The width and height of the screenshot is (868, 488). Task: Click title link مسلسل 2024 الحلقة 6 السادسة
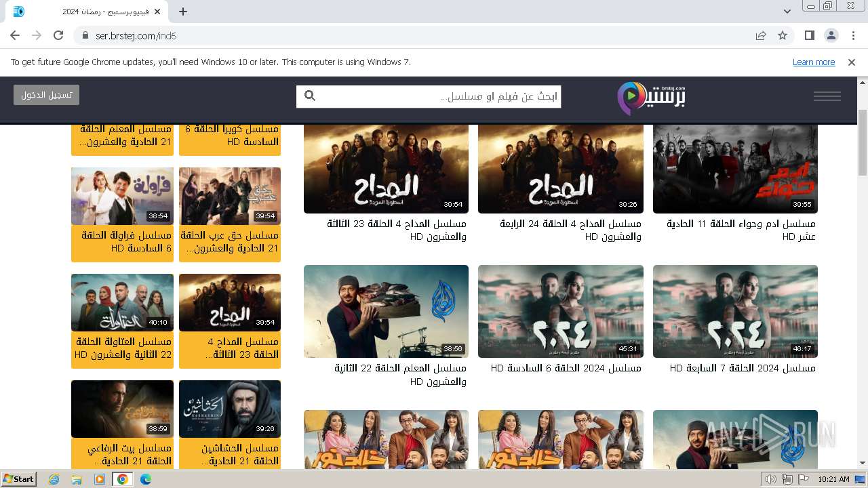tap(566, 368)
